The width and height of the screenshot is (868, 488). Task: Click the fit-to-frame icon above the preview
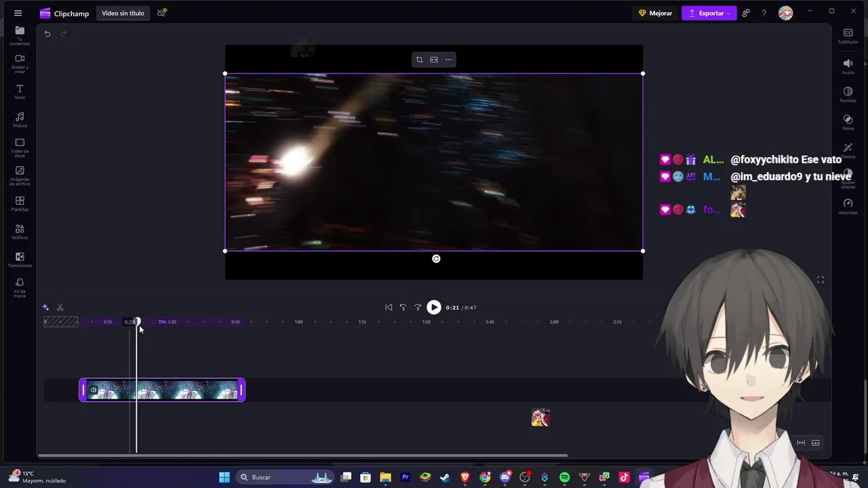tap(434, 60)
